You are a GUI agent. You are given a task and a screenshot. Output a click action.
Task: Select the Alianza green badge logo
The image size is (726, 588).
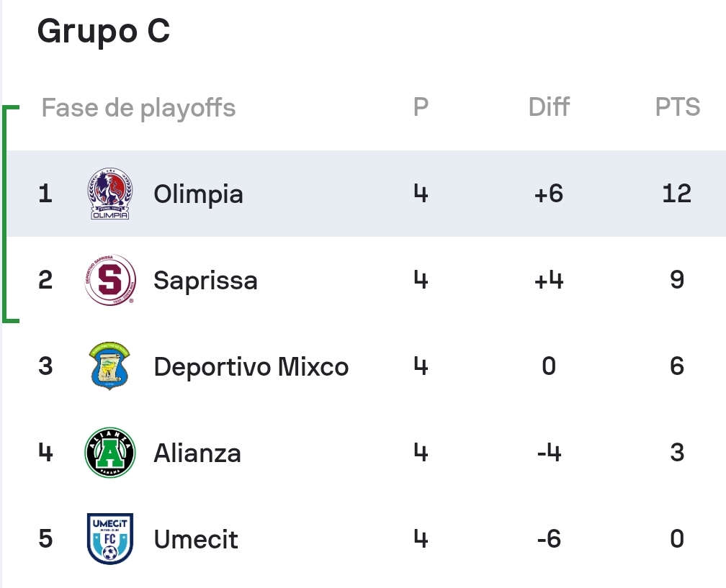110,453
